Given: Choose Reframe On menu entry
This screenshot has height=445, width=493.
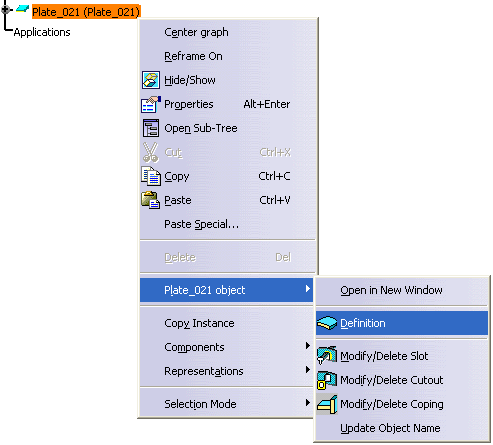Looking at the screenshot, I should (x=193, y=56).
